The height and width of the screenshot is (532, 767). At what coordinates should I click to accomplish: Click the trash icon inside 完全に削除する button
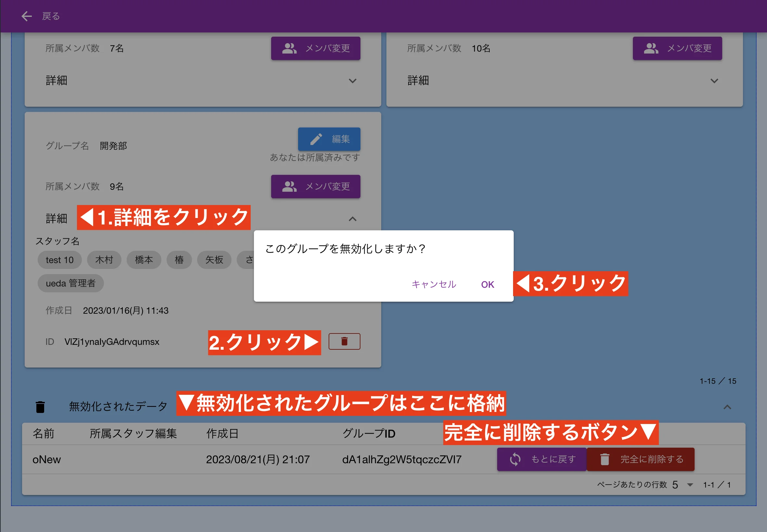[x=605, y=459]
